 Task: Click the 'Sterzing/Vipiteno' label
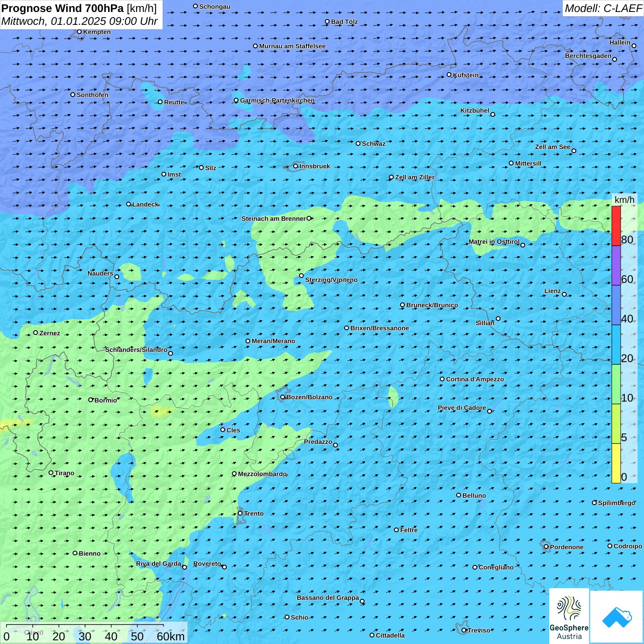(x=331, y=280)
